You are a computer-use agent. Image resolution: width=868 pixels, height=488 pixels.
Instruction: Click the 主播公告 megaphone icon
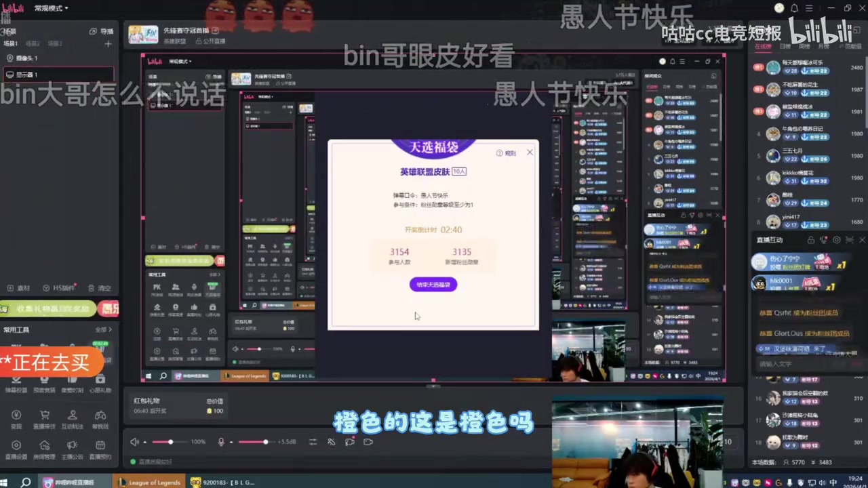pos(73,448)
